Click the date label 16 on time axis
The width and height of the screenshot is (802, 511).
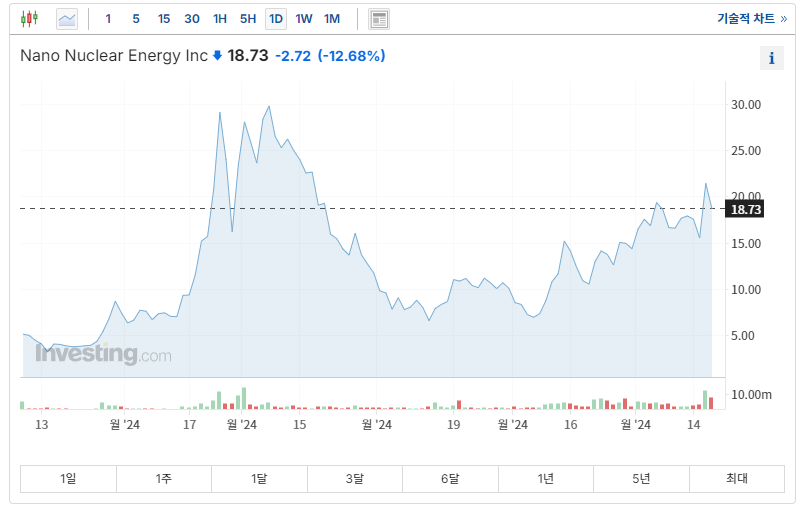click(x=570, y=425)
